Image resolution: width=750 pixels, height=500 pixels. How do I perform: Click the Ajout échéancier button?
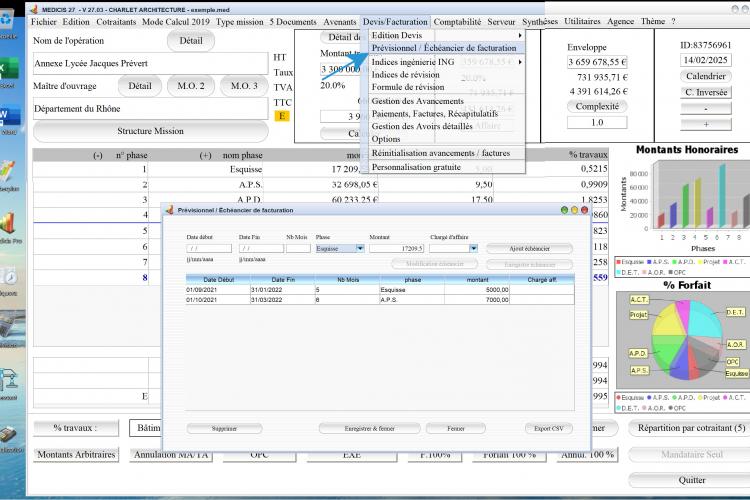[x=529, y=248]
